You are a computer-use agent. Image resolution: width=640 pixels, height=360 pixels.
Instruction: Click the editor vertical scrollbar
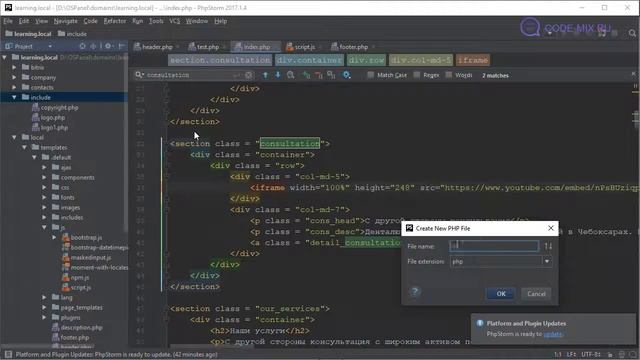[636, 118]
